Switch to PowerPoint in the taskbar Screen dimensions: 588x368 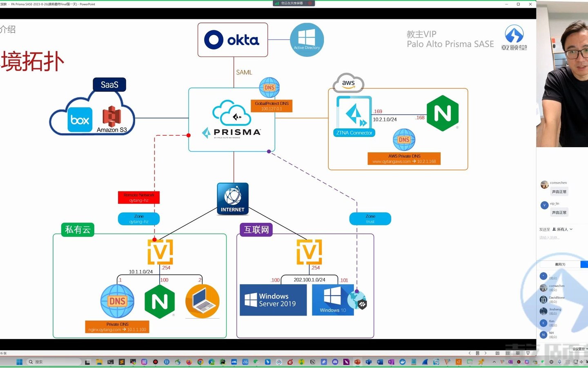coord(358,362)
